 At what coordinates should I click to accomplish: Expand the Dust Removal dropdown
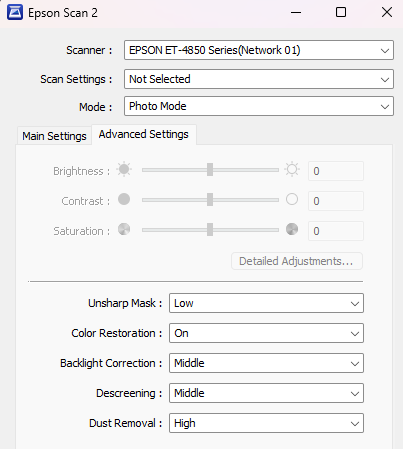(266, 423)
